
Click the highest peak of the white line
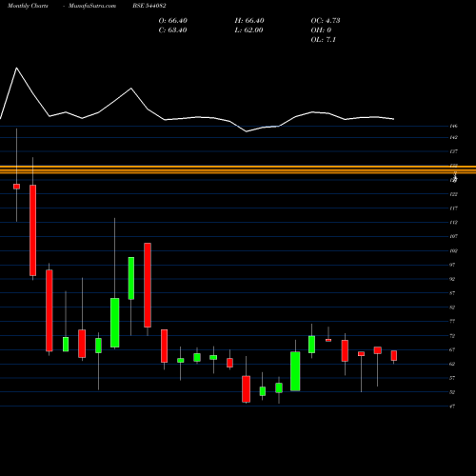tap(16, 68)
